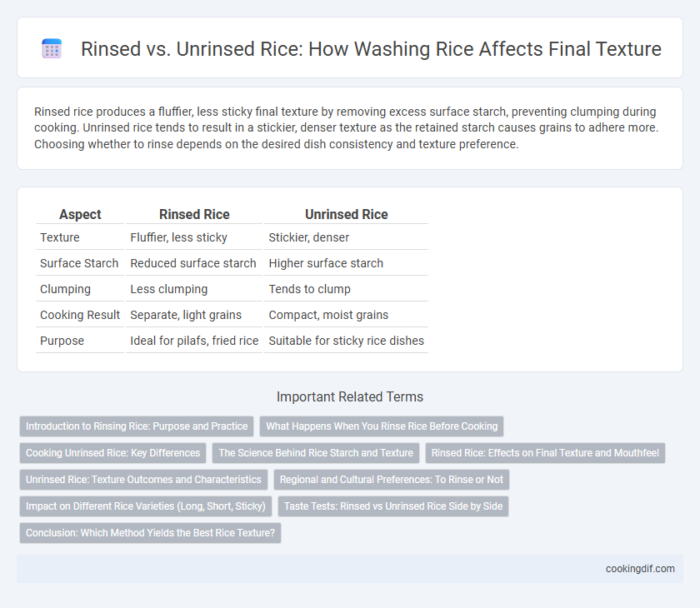This screenshot has width=700, height=608.
Task: Click the calendar grid icon beside the title
Action: coord(52,48)
